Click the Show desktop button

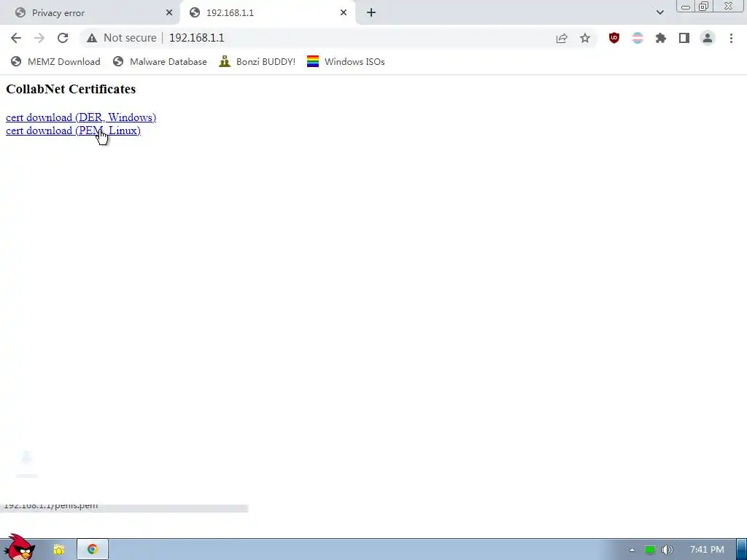tap(741, 550)
